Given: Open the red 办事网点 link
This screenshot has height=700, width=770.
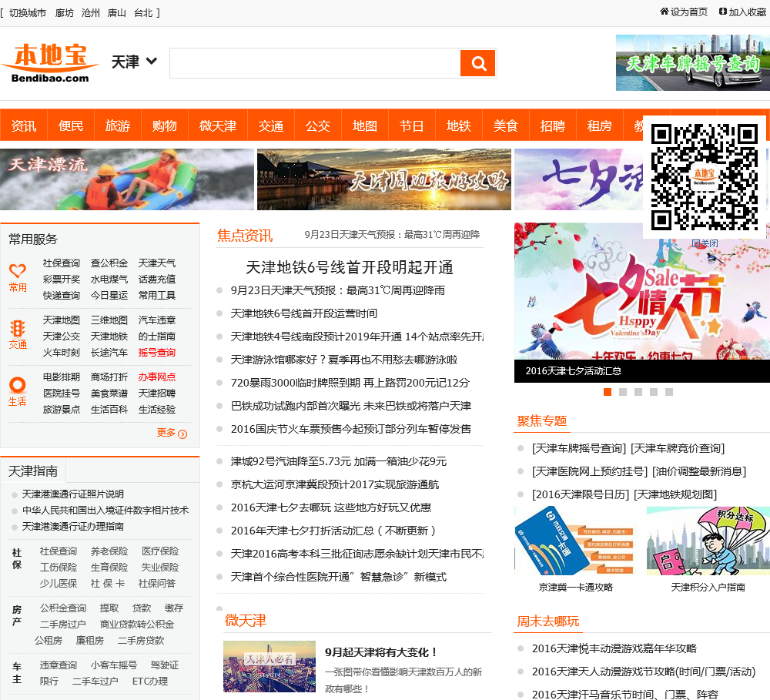Looking at the screenshot, I should coord(156,377).
